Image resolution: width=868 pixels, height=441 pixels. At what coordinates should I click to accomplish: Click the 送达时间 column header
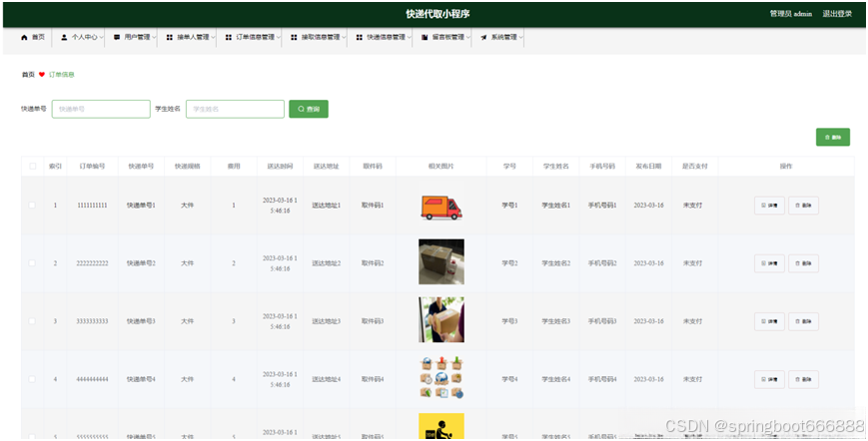(x=280, y=166)
